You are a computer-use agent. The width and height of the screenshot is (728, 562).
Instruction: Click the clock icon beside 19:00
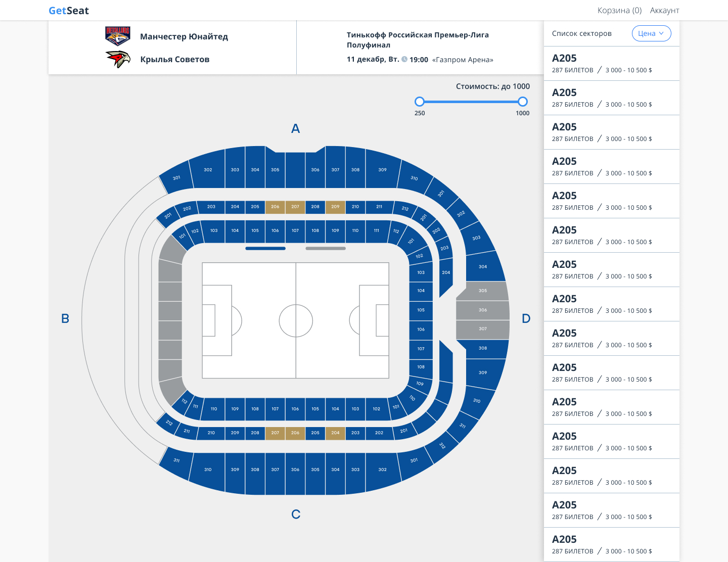coord(404,59)
